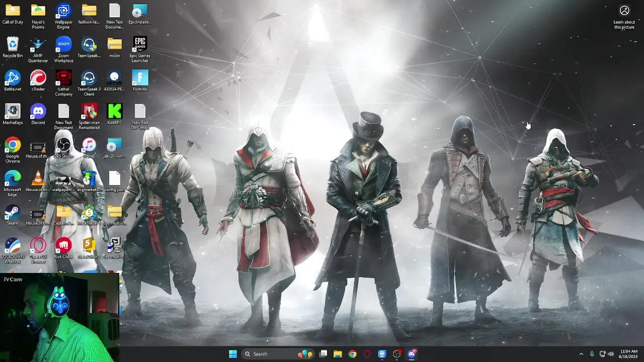Open Chrome from the taskbar
This screenshot has height=362, width=644.
coord(353,354)
